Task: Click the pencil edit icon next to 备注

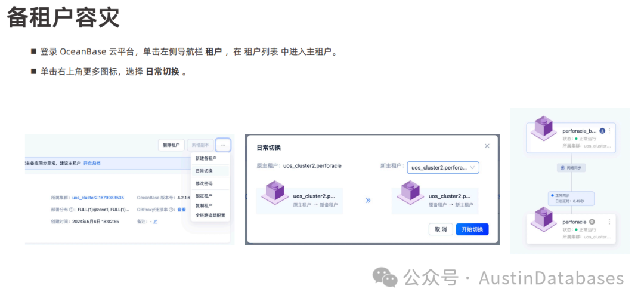Action: pyautogui.click(x=155, y=222)
